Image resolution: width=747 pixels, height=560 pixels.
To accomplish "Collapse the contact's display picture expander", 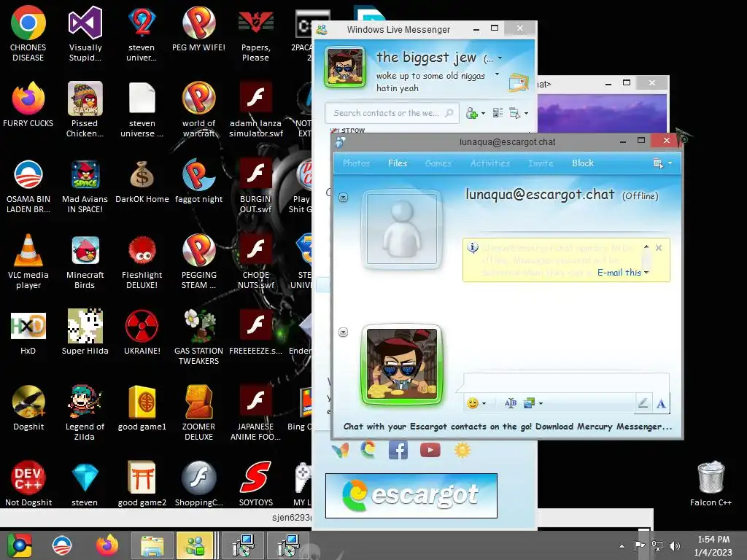I will click(x=343, y=197).
